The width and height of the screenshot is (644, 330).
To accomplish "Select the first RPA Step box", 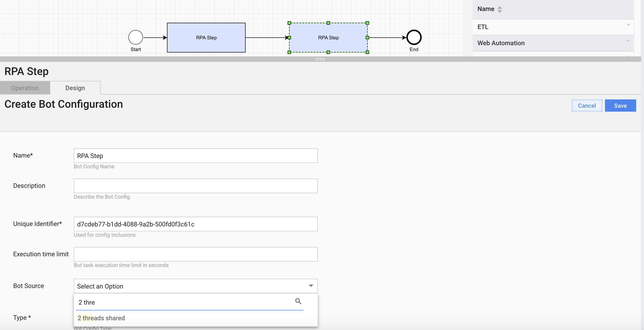I will click(x=206, y=38).
